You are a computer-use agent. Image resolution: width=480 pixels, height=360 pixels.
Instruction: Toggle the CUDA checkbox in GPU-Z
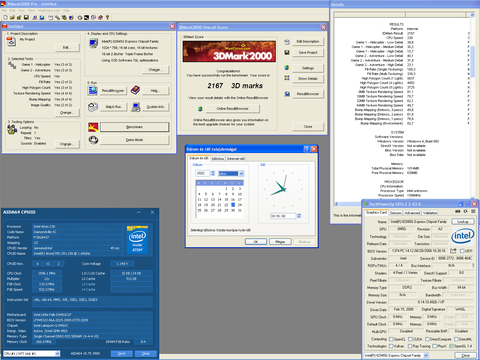[411, 339]
